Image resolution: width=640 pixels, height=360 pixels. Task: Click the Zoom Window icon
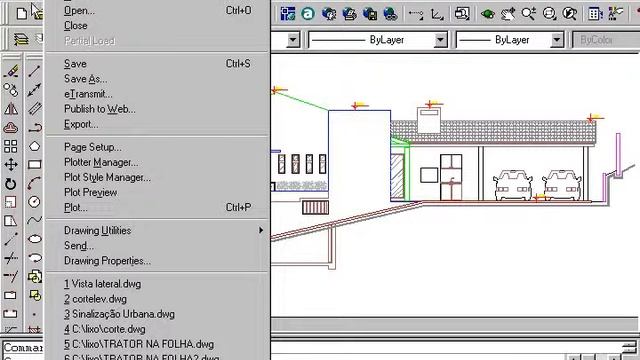pos(549,14)
